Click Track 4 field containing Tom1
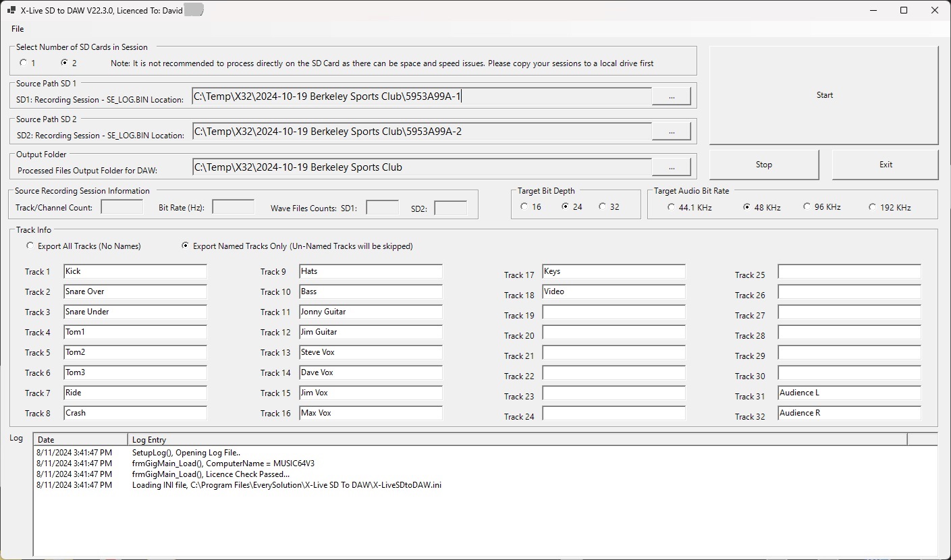This screenshot has height=560, width=951. (x=135, y=332)
